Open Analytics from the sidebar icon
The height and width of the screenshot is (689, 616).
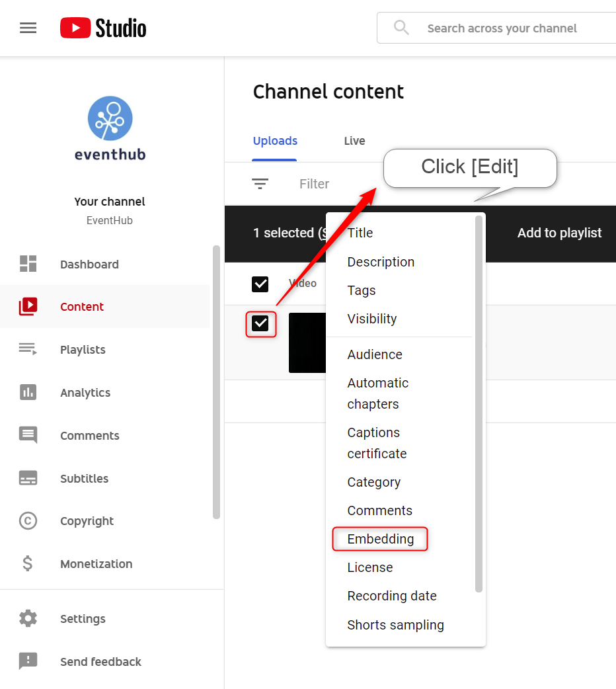pos(28,392)
